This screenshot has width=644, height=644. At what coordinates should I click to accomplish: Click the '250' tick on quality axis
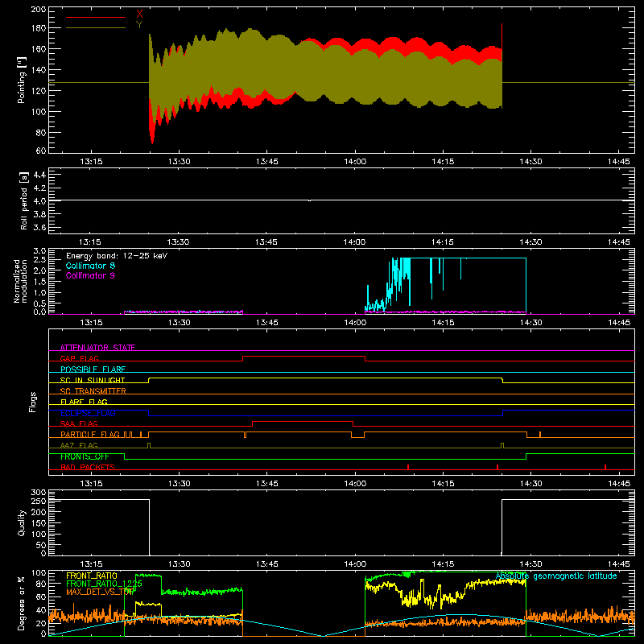tap(39, 501)
